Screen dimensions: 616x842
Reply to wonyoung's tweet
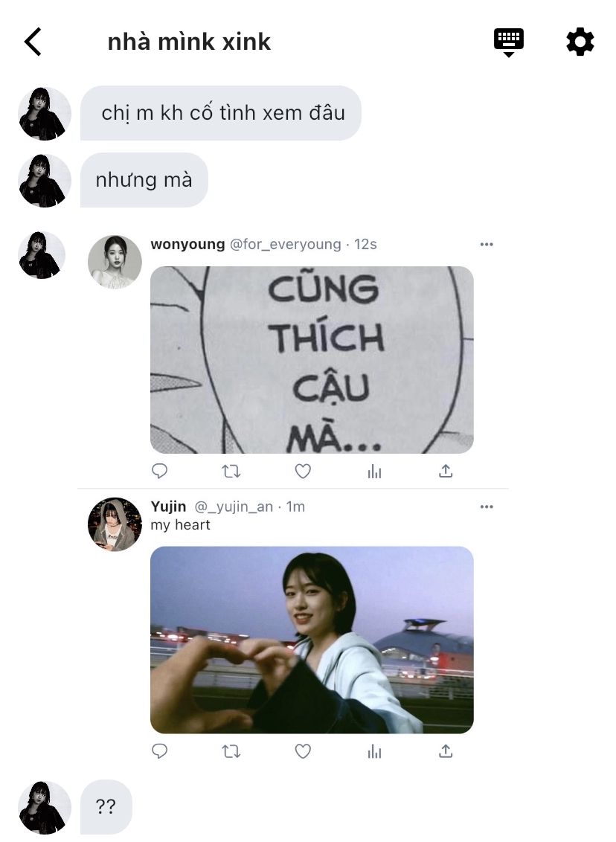(159, 471)
